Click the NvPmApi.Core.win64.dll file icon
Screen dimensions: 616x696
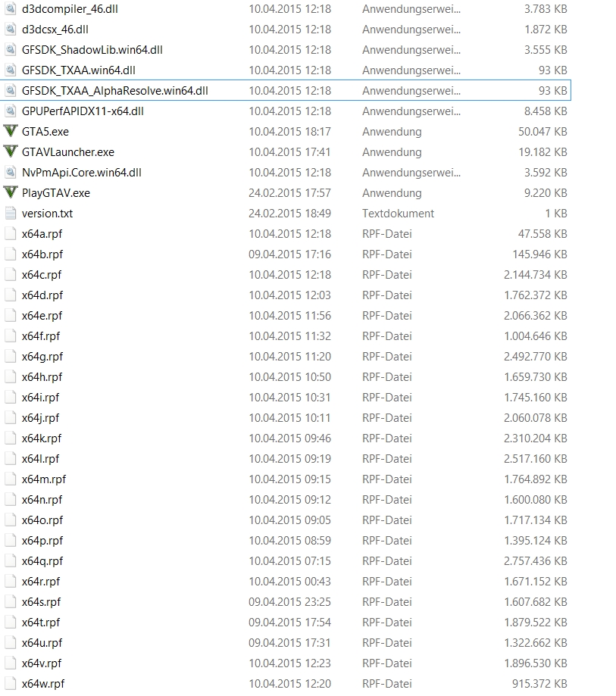[10, 172]
